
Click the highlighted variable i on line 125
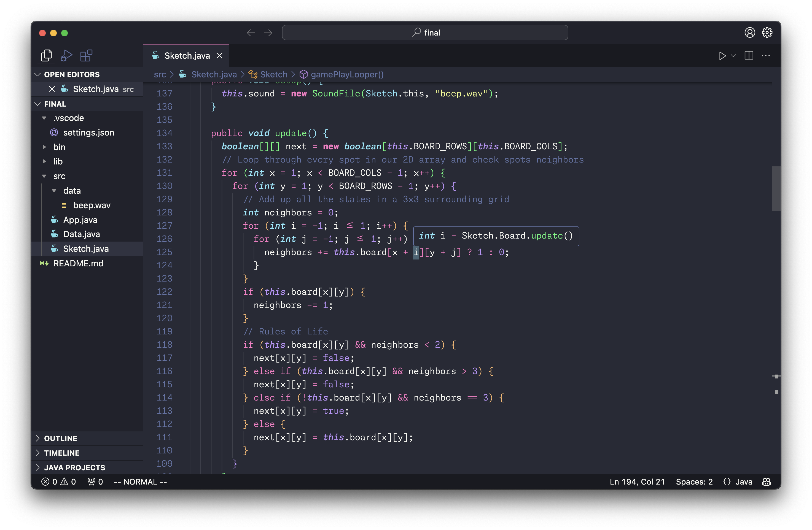[x=416, y=252]
